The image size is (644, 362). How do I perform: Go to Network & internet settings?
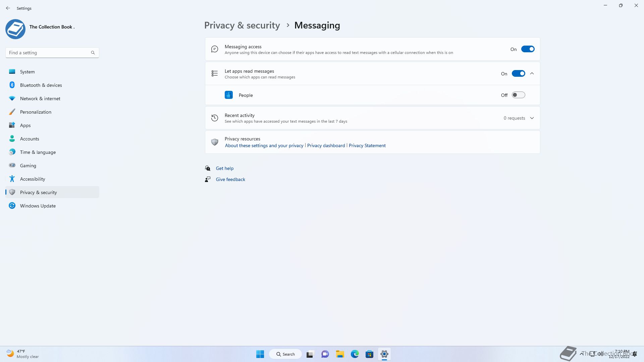click(x=52, y=99)
